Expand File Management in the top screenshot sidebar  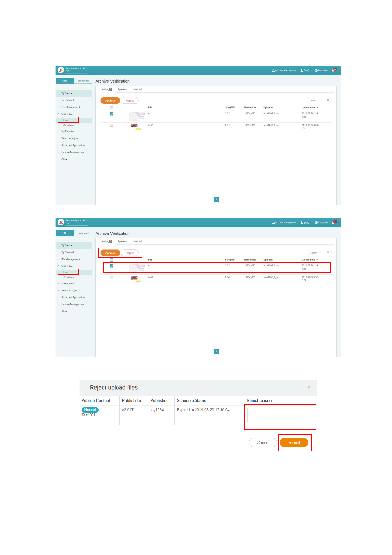coord(70,107)
